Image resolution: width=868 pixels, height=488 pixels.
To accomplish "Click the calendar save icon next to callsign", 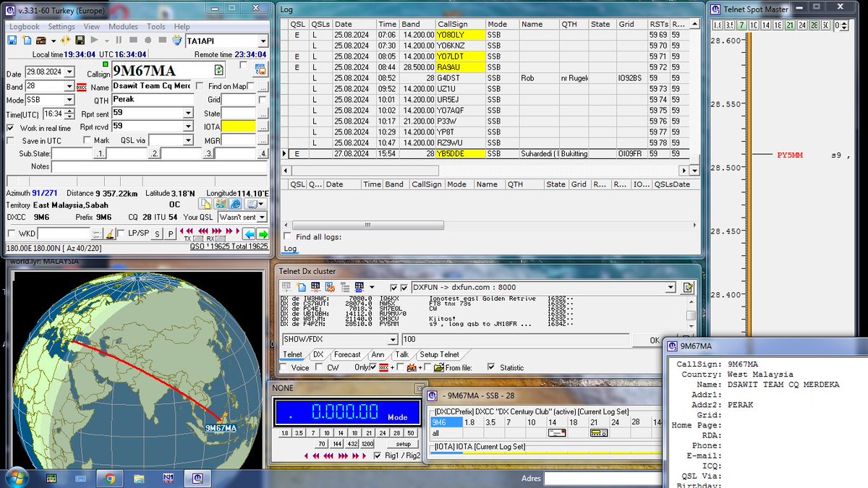I will tap(260, 70).
